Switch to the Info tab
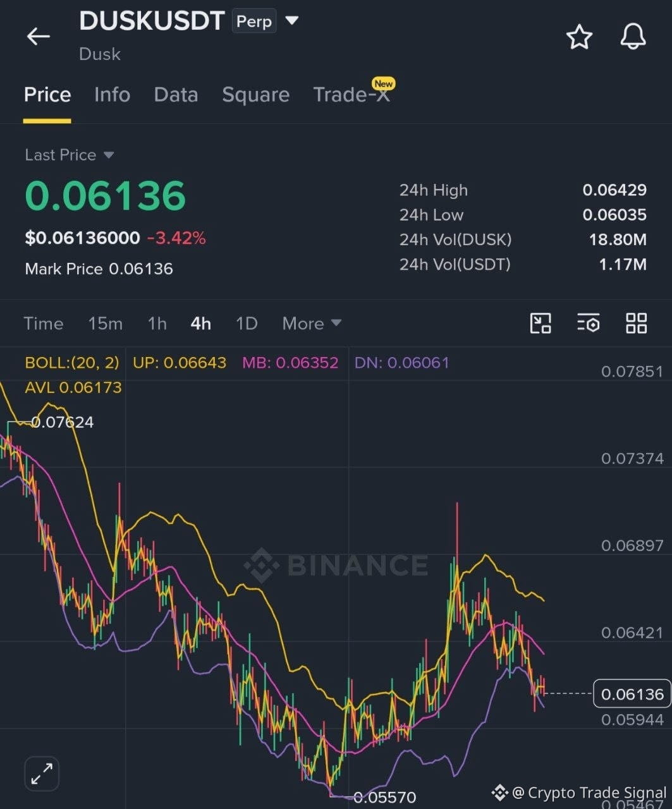Image resolution: width=672 pixels, height=809 pixels. 112,95
